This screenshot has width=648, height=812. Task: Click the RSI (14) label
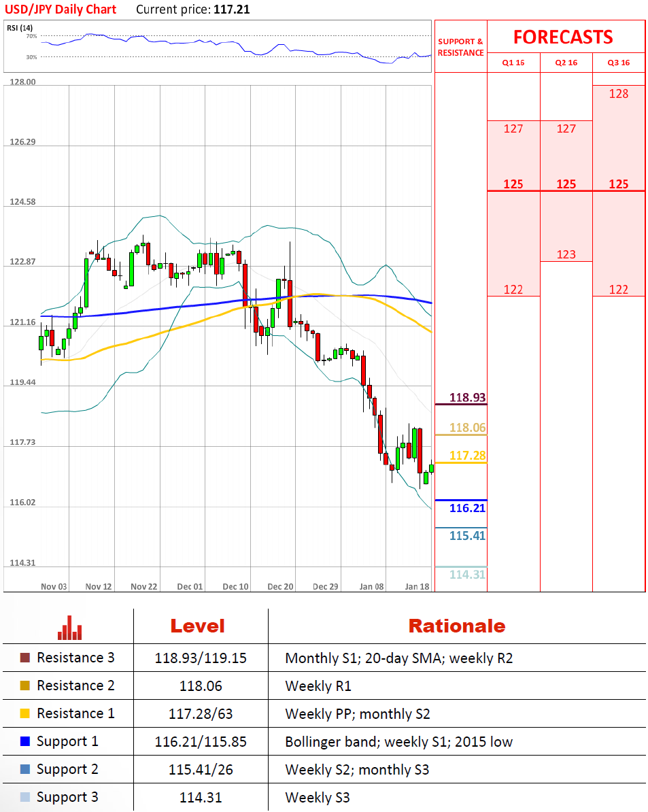point(20,28)
